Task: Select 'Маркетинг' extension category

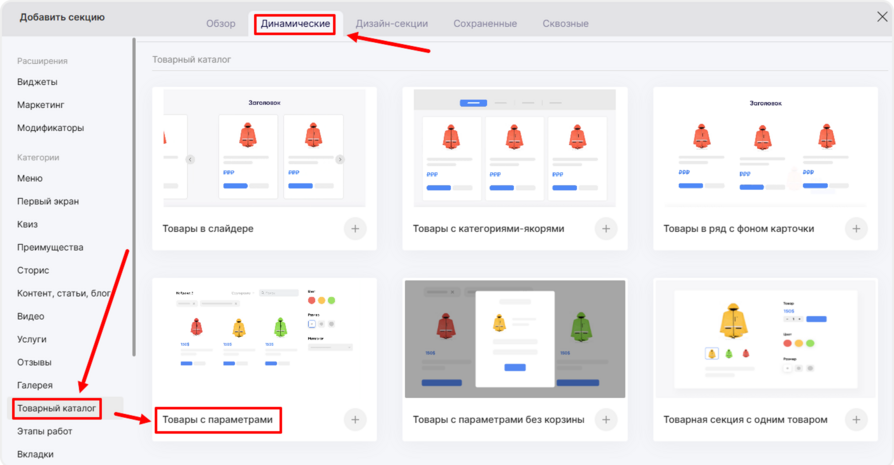Action: point(40,104)
